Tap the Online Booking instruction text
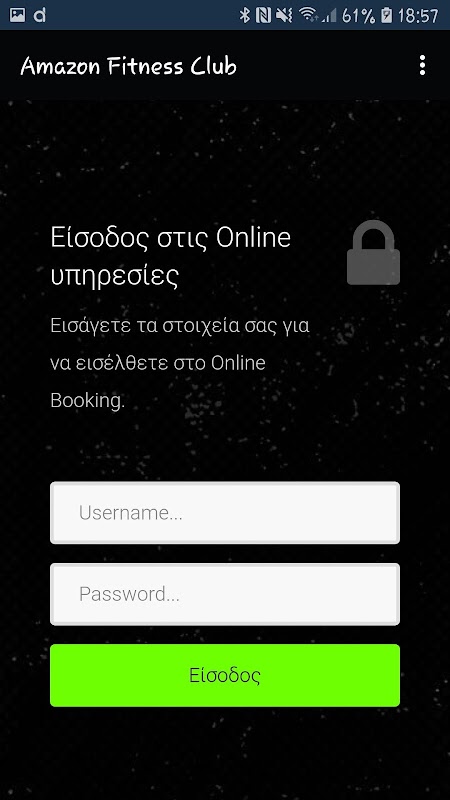Viewport: 450px width, 800px height. 180,363
